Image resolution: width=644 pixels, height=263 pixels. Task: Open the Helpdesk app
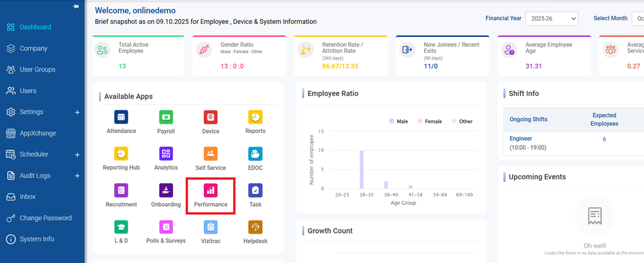pyautogui.click(x=255, y=227)
